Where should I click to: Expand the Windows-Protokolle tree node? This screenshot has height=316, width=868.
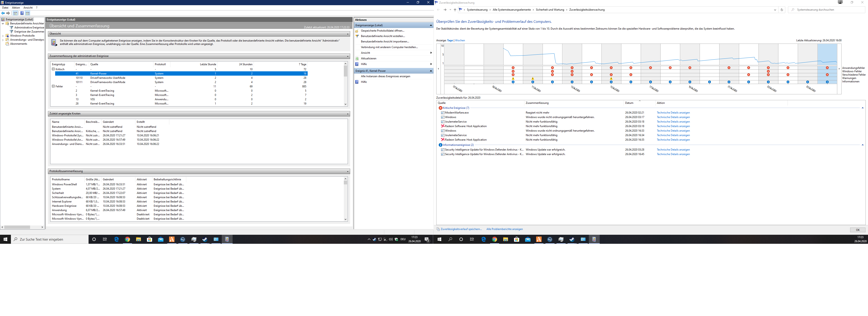[3, 36]
